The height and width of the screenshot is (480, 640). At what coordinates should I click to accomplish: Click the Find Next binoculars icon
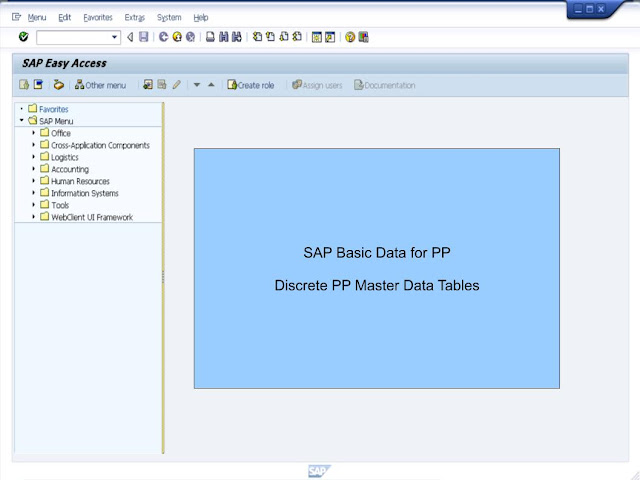(x=237, y=37)
